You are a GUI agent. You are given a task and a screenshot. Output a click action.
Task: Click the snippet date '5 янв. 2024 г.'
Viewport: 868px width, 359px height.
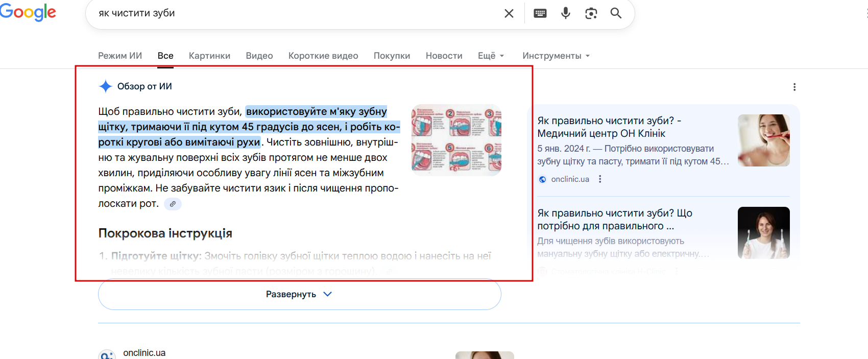tap(564, 149)
